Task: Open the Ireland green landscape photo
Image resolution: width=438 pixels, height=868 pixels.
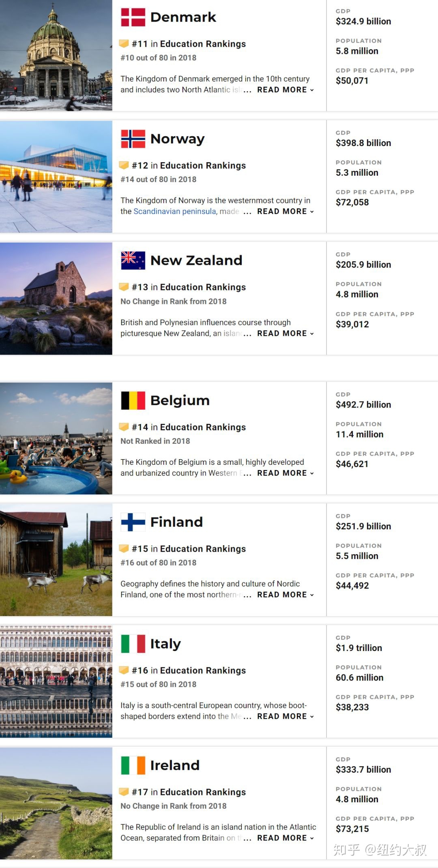Action: [x=56, y=804]
